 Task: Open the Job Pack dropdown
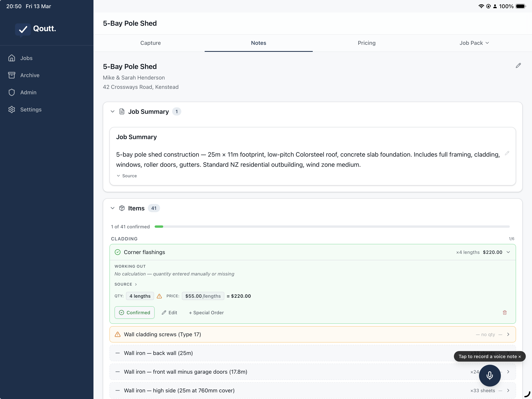(x=474, y=43)
